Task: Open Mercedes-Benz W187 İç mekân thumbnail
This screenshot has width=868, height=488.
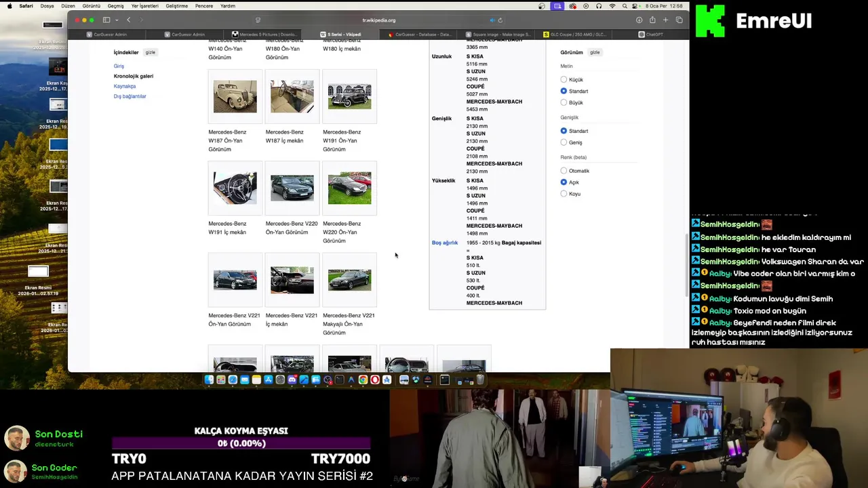Action: pos(292,96)
